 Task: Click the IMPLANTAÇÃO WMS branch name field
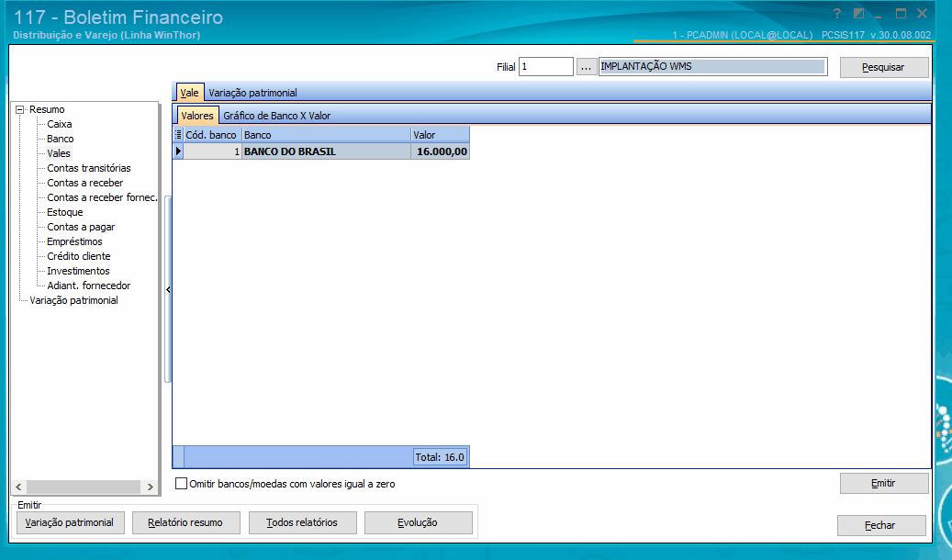(x=712, y=67)
